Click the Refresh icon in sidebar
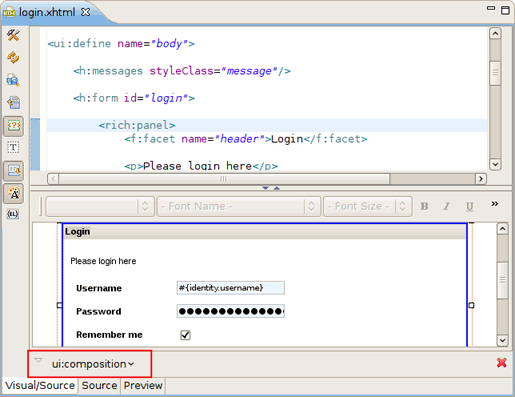Screen dimensions: 515x397 (x=13, y=58)
